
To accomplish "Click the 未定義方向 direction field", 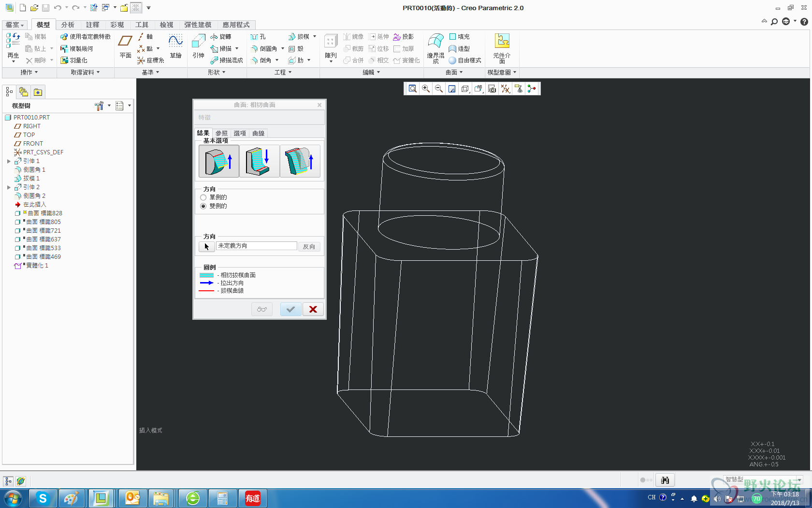I will pos(257,246).
